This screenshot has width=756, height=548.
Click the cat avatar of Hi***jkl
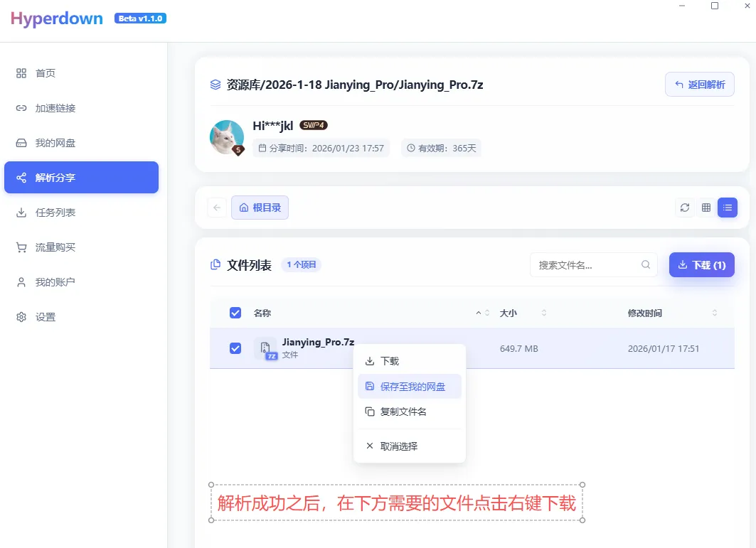point(227,137)
